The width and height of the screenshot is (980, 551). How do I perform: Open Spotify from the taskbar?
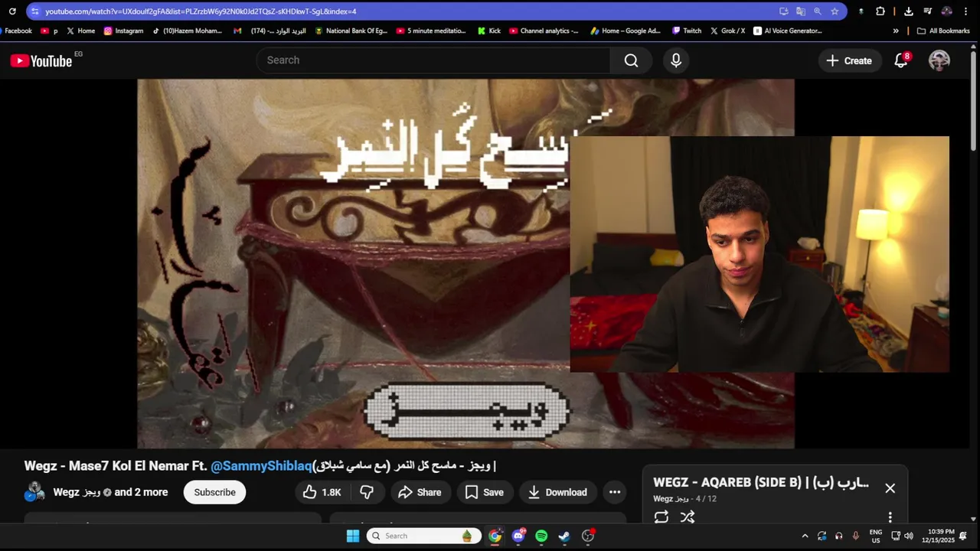(541, 536)
